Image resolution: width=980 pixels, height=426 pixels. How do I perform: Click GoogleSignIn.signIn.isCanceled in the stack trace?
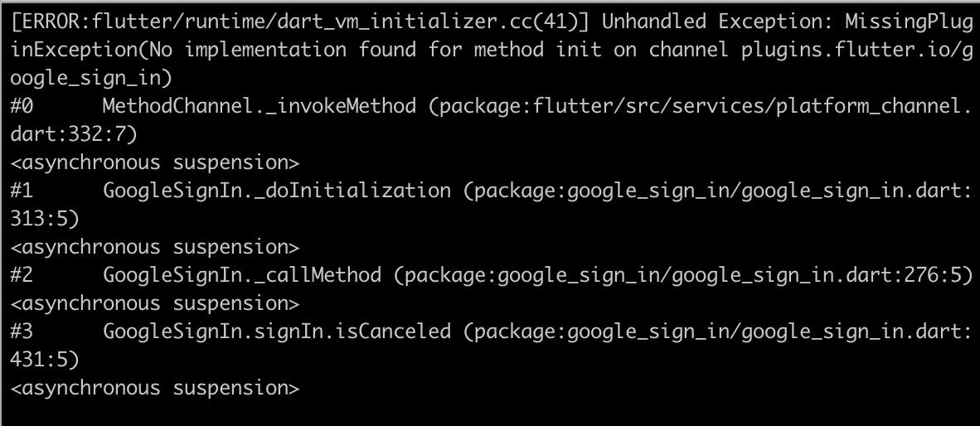[x=277, y=332]
